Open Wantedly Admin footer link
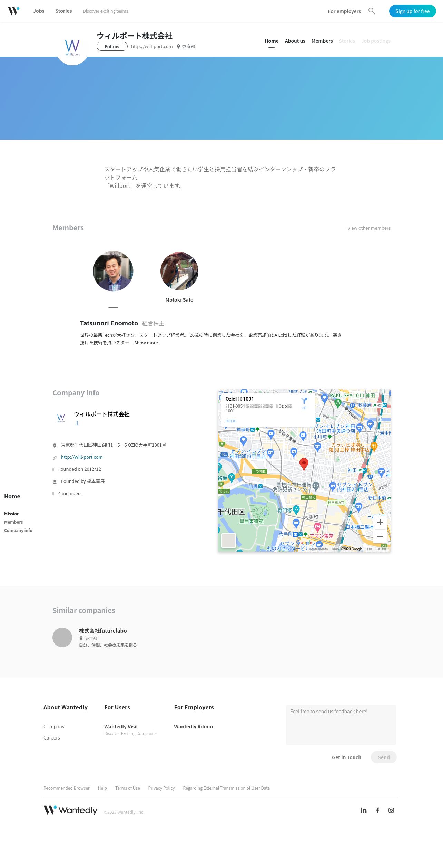Image resolution: width=443 pixels, height=868 pixels. tap(193, 726)
